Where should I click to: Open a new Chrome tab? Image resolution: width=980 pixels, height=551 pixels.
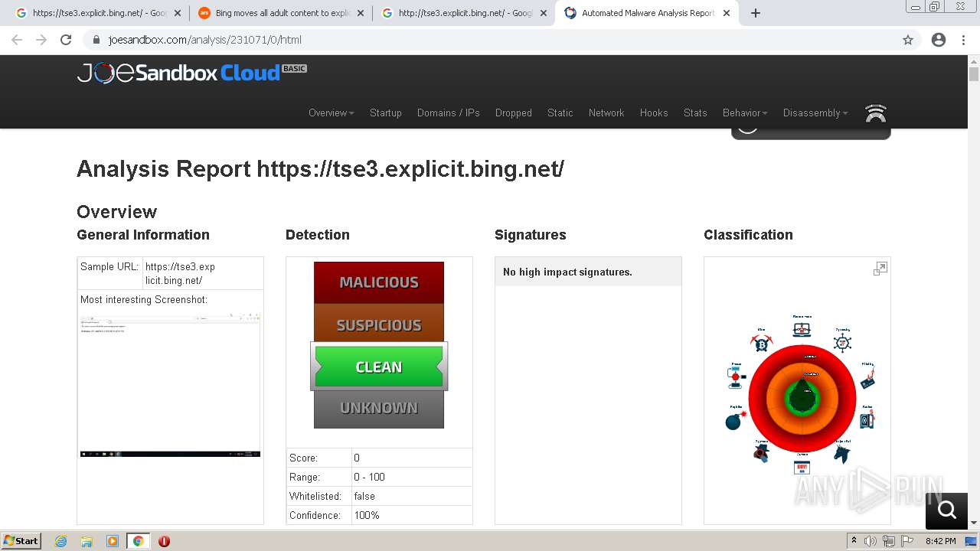(756, 13)
